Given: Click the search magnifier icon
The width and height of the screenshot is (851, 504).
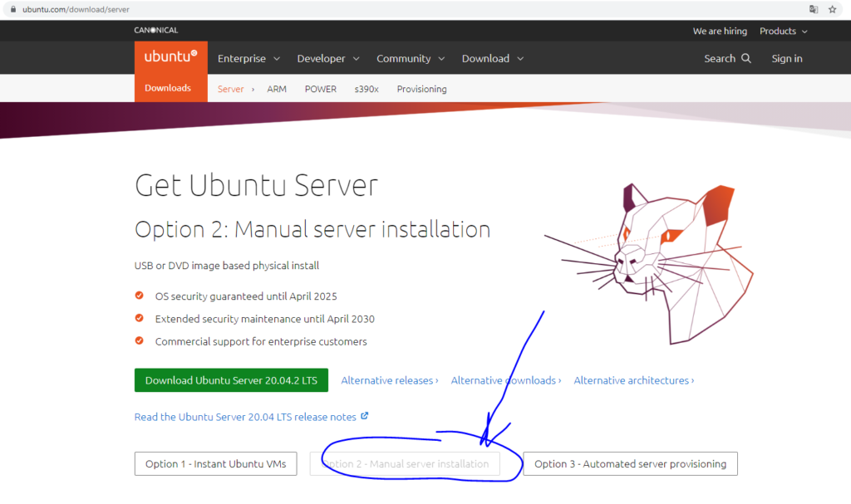Looking at the screenshot, I should 745,58.
